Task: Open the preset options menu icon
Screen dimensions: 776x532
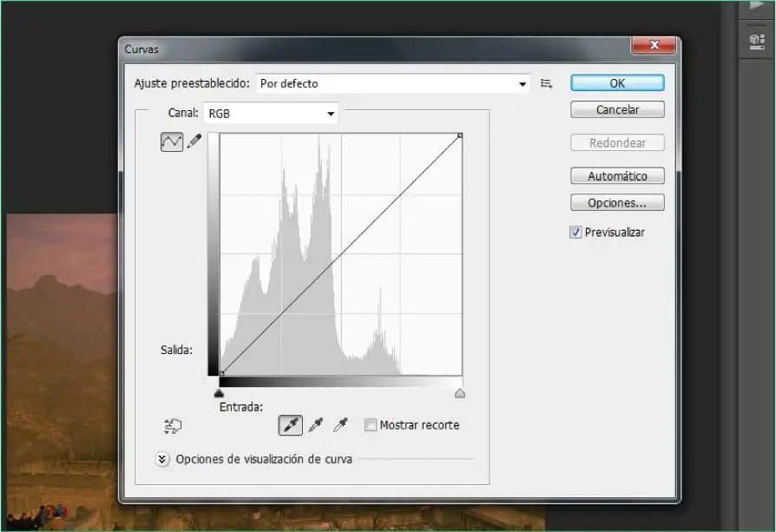Action: pyautogui.click(x=546, y=83)
